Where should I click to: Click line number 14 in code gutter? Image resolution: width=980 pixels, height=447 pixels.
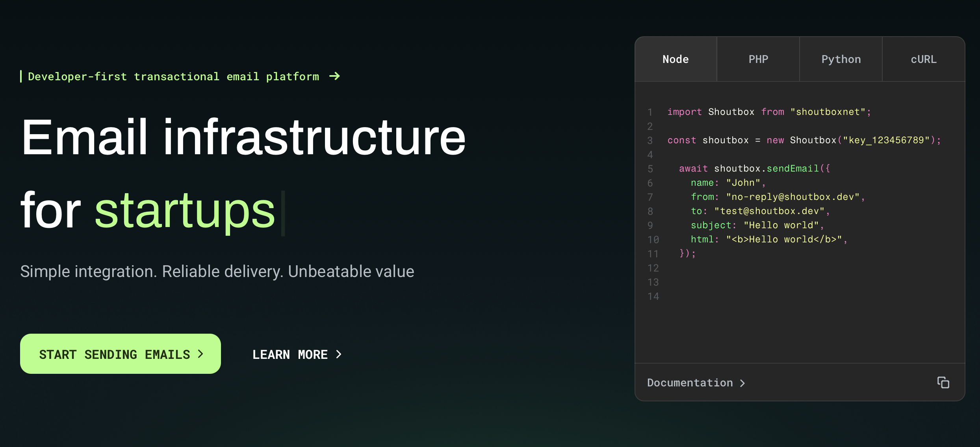pos(653,296)
